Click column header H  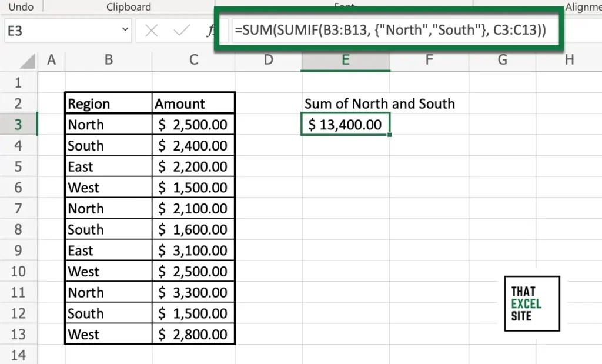(568, 60)
